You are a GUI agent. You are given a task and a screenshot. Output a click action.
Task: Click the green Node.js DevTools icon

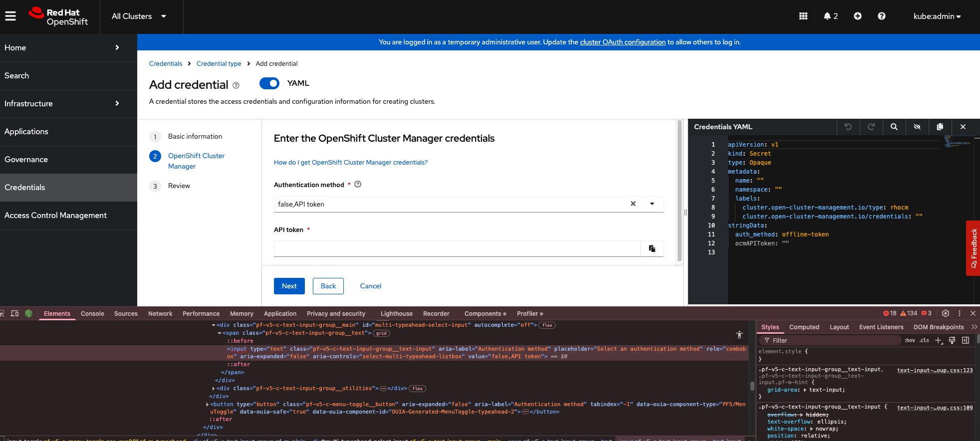[28, 313]
